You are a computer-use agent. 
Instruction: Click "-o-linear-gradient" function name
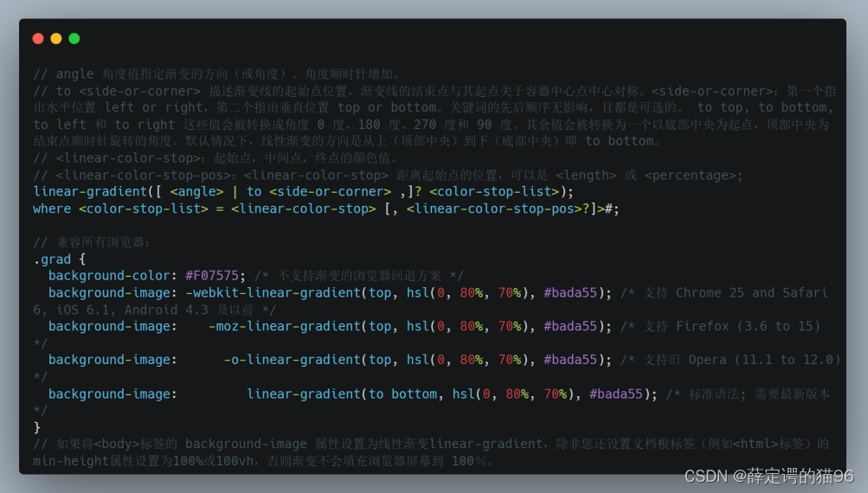tap(293, 360)
